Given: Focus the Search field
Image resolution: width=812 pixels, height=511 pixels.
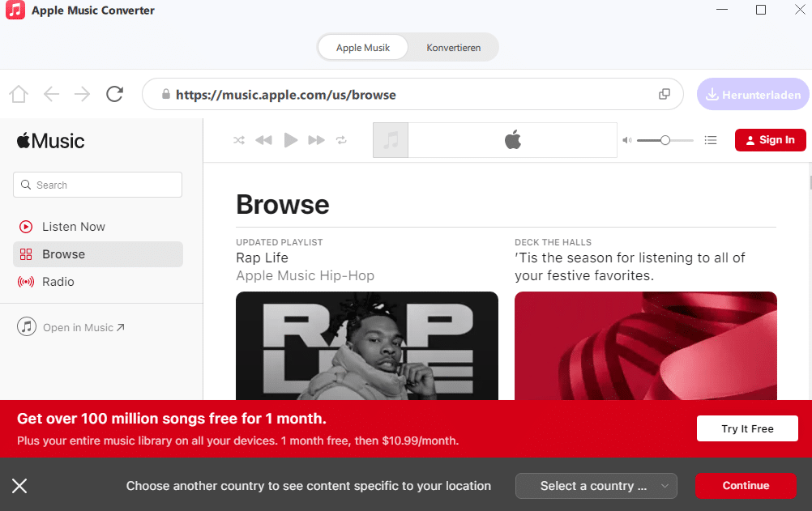Looking at the screenshot, I should pos(97,185).
